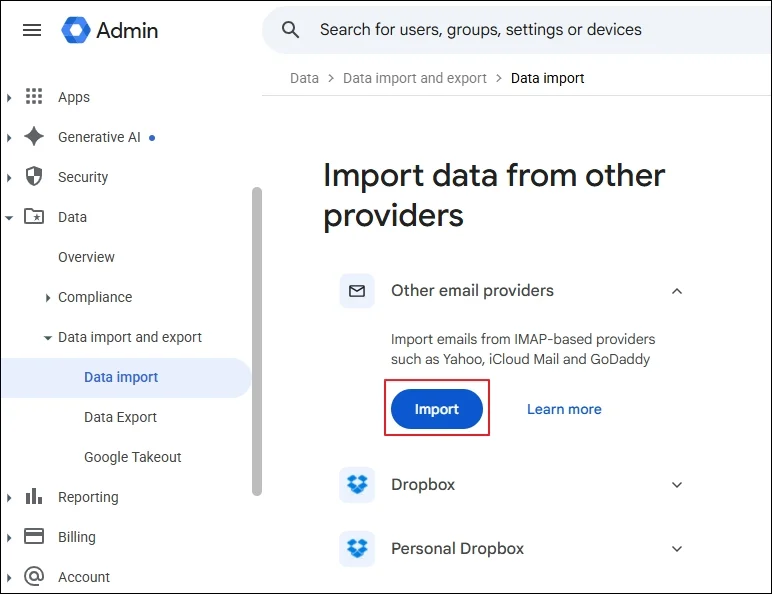The image size is (772, 594).
Task: Open Reporting in the sidebar
Action: tap(88, 497)
